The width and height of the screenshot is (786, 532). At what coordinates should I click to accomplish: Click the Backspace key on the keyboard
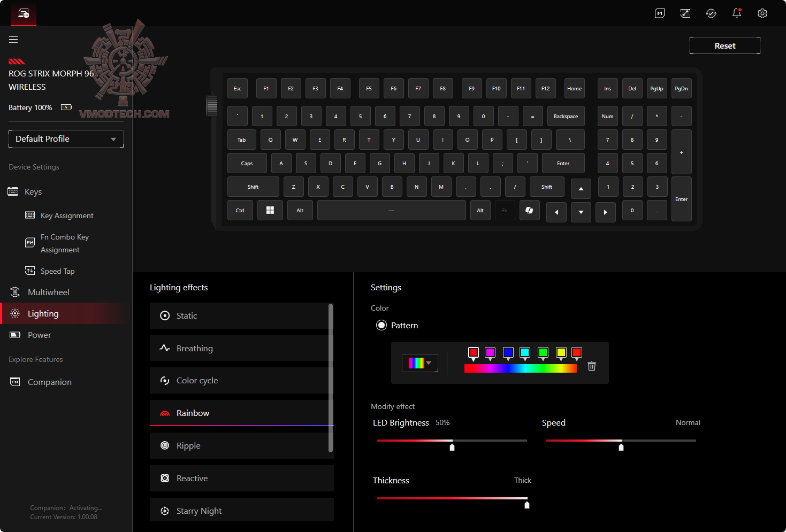(566, 116)
